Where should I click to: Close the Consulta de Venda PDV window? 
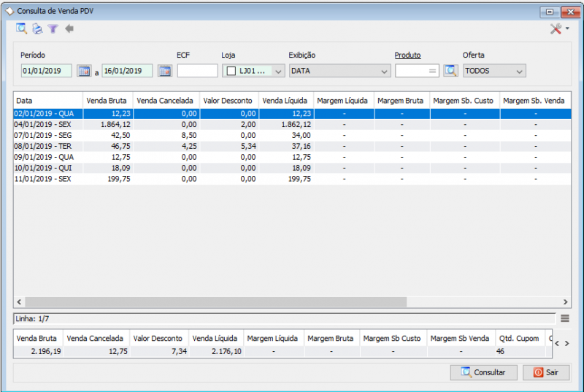[x=570, y=12]
